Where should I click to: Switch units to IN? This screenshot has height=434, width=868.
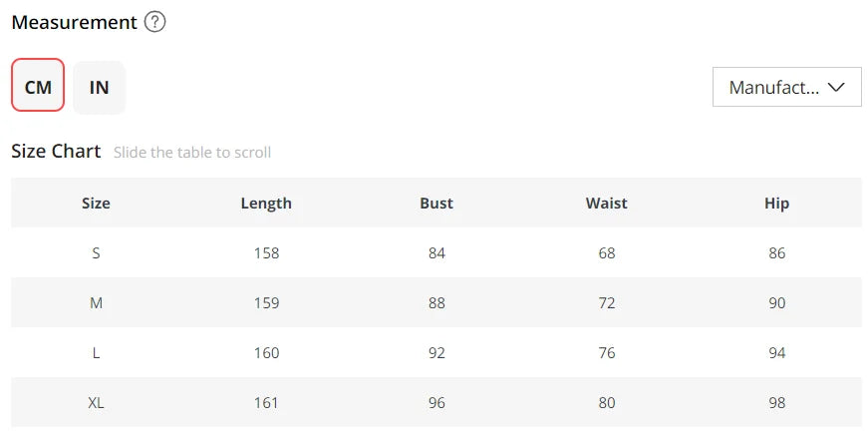[99, 87]
